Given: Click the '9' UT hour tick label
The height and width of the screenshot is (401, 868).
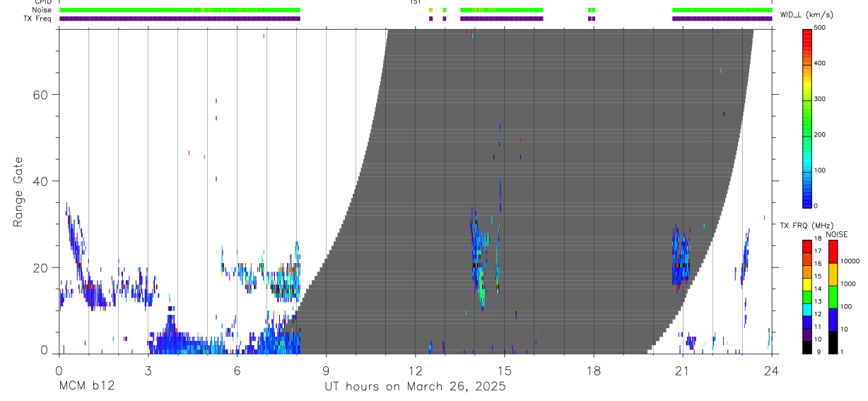Looking at the screenshot, I should click(326, 370).
